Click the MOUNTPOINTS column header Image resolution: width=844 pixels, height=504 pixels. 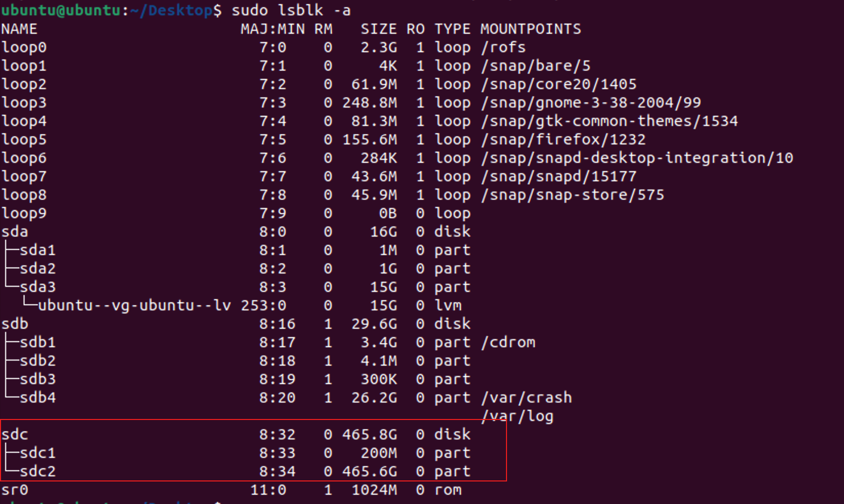(x=531, y=29)
